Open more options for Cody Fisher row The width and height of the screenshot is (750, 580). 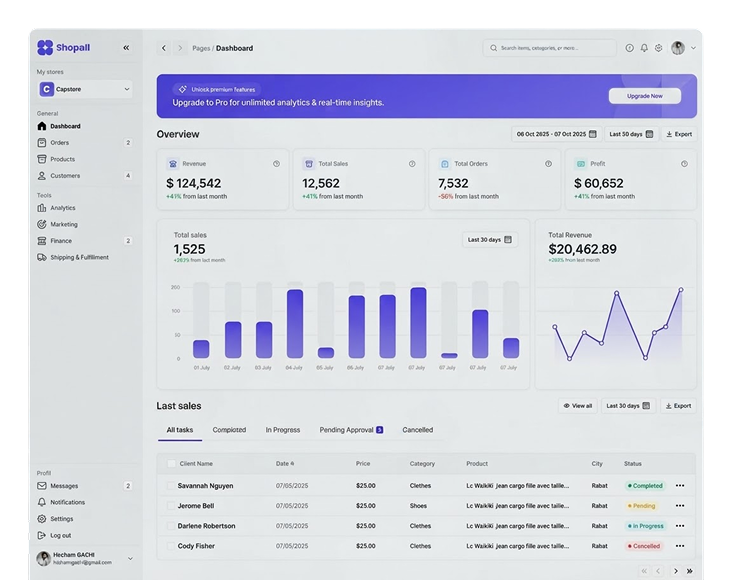[x=680, y=546]
